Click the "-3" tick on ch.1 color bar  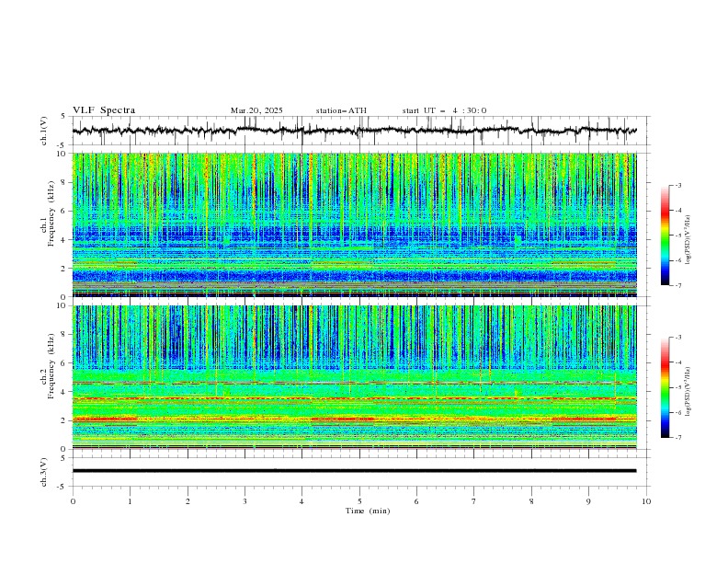(x=677, y=185)
